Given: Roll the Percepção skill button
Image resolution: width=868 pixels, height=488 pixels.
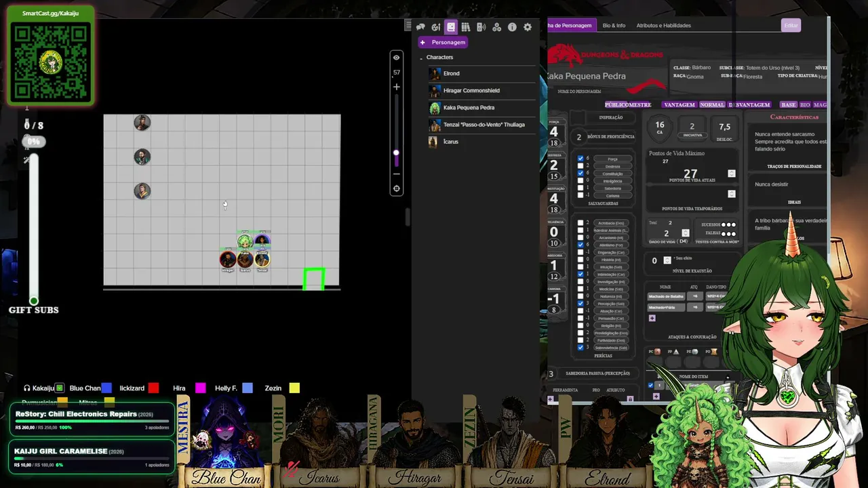Looking at the screenshot, I should click(612, 303).
